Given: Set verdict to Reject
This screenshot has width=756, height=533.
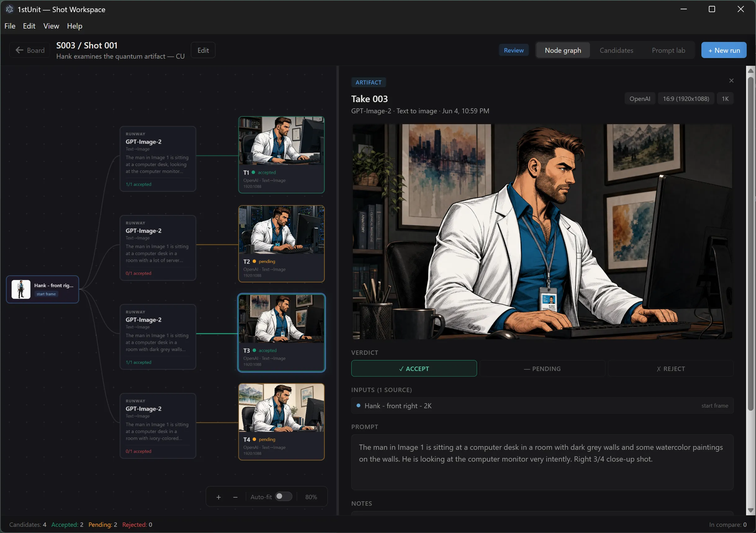Looking at the screenshot, I should point(670,368).
